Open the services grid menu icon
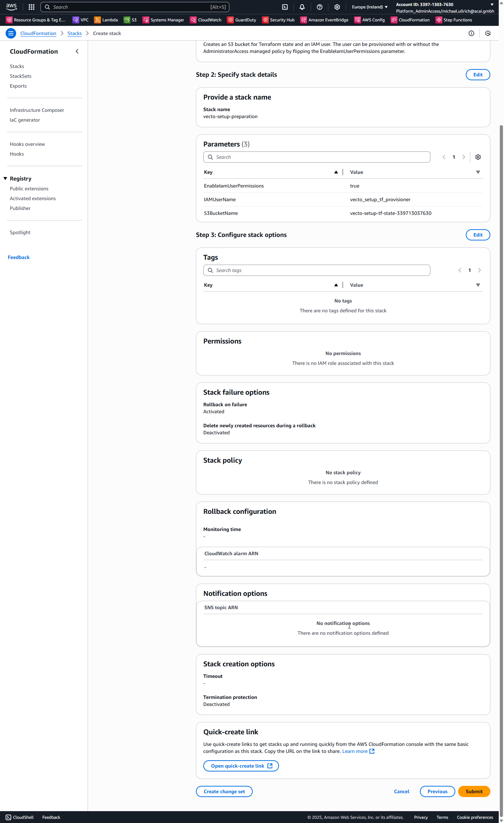504x823 pixels. (32, 7)
